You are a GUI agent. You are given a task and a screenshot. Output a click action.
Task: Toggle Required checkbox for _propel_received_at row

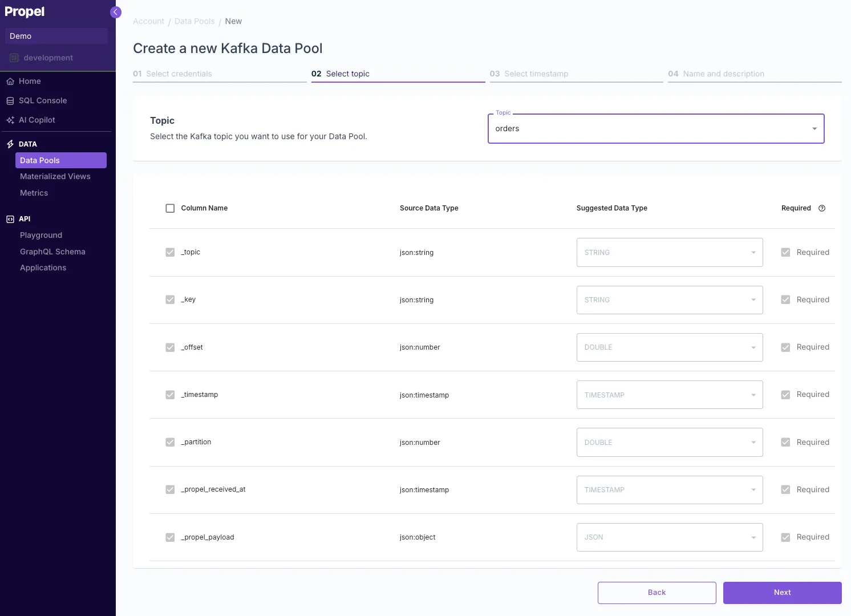tap(785, 489)
